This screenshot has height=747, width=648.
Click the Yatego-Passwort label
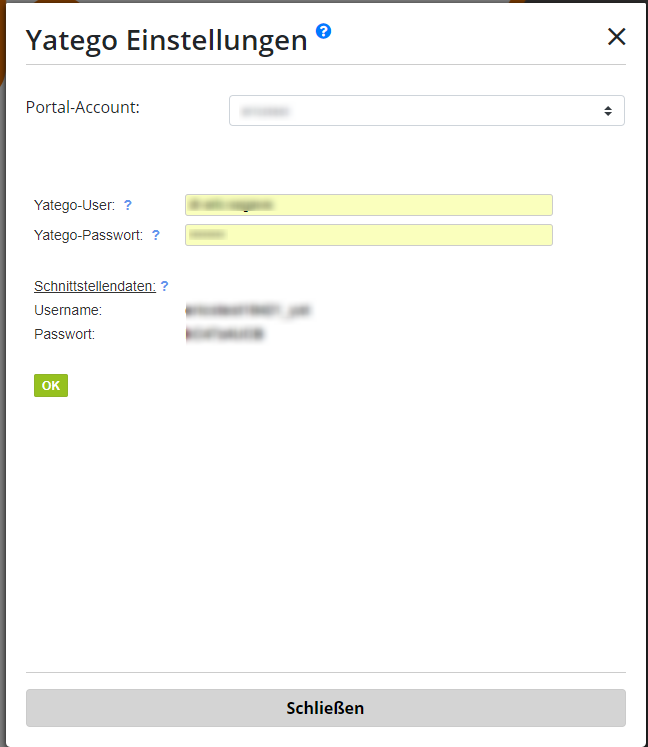pyautogui.click(x=88, y=235)
